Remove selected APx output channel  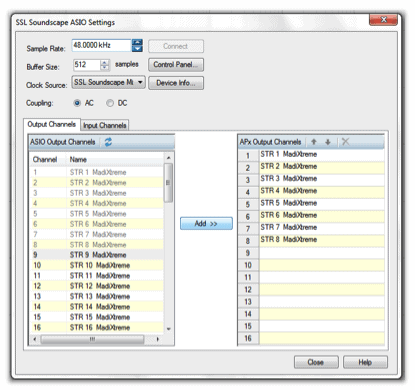[346, 142]
